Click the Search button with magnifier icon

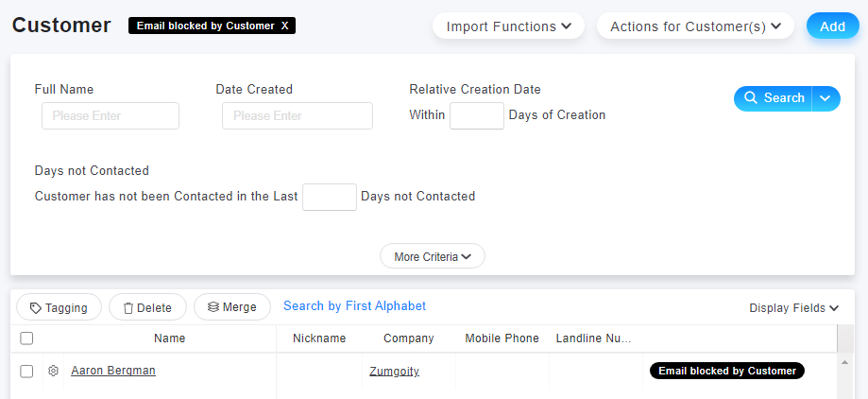point(774,98)
